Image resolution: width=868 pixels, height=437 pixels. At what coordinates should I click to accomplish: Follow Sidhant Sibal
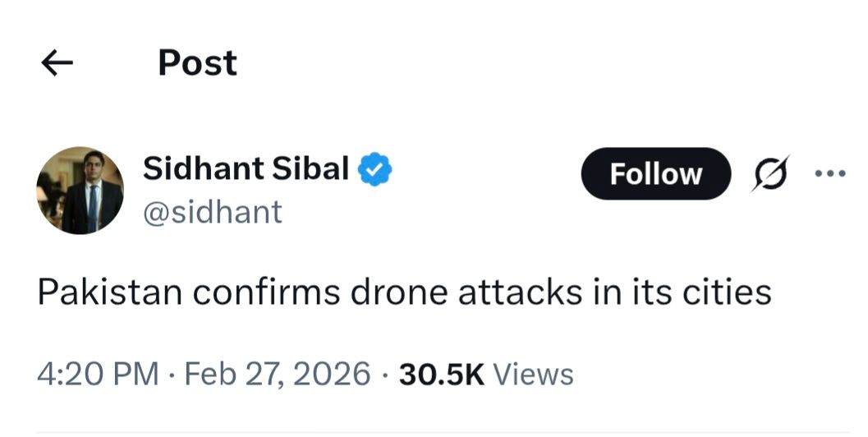click(655, 174)
